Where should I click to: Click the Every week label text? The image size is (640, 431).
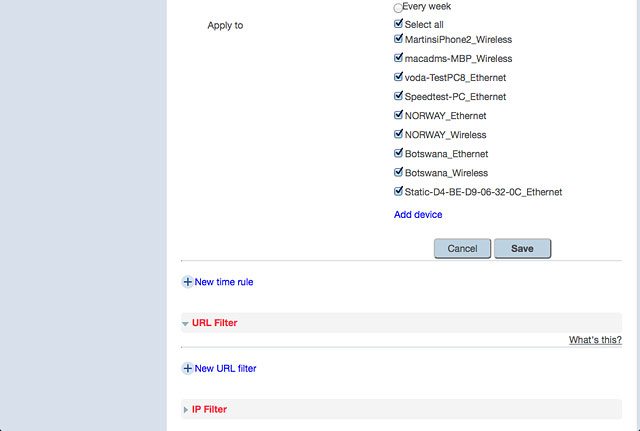(x=427, y=7)
